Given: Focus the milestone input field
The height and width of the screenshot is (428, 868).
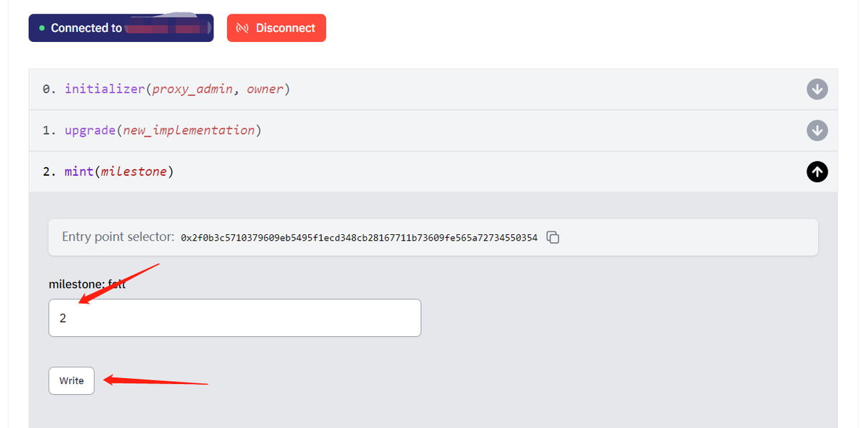Looking at the screenshot, I should 234,317.
